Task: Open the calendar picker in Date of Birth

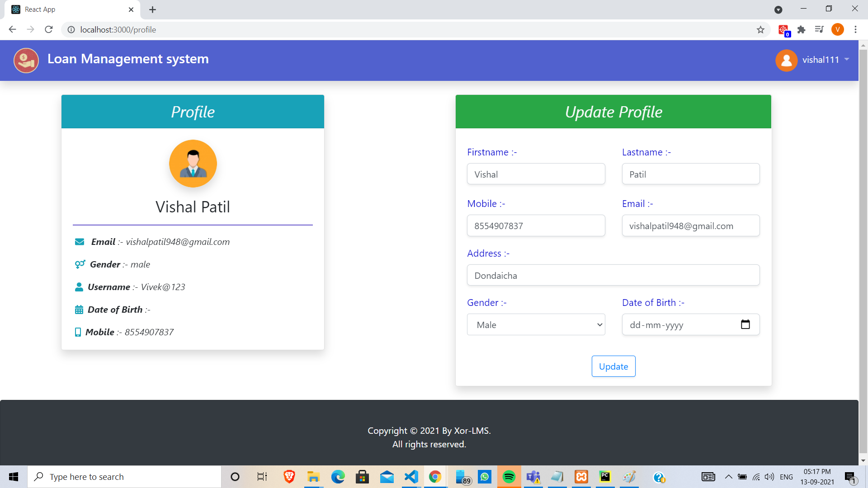Action: coord(745,324)
